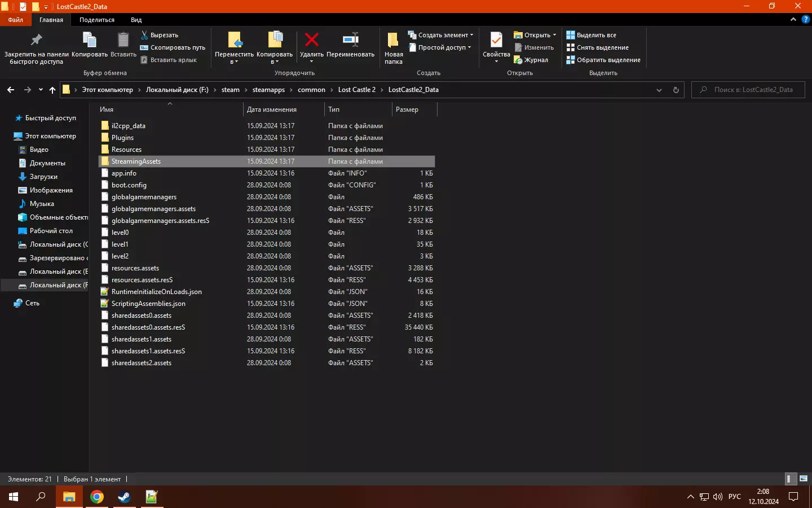Open the Share (Поделиться) ribbon tab
Viewport: 812px width, 508px height.
[x=96, y=20]
